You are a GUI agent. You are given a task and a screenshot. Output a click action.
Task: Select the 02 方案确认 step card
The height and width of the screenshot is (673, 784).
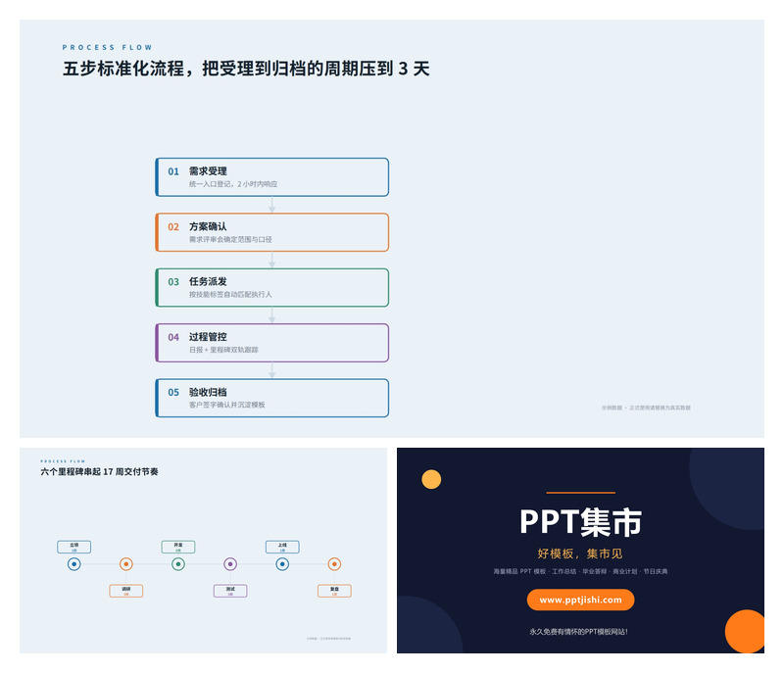pyautogui.click(x=272, y=232)
